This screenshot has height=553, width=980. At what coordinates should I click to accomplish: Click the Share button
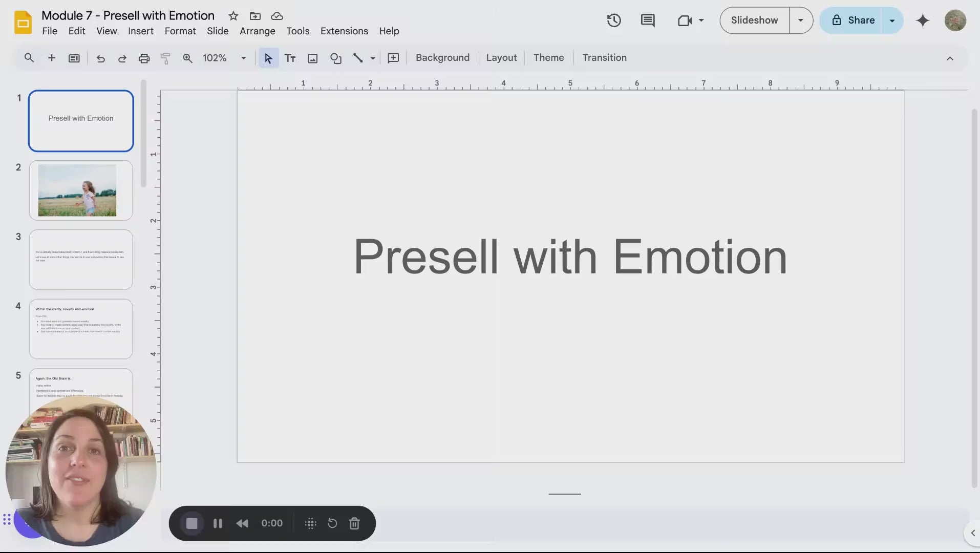pyautogui.click(x=854, y=20)
